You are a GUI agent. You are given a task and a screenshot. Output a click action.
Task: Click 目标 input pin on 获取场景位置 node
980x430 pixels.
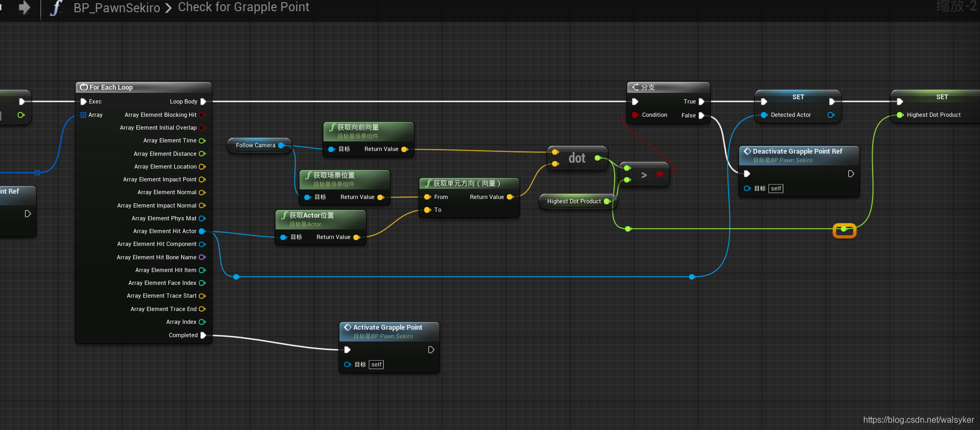[x=307, y=197]
